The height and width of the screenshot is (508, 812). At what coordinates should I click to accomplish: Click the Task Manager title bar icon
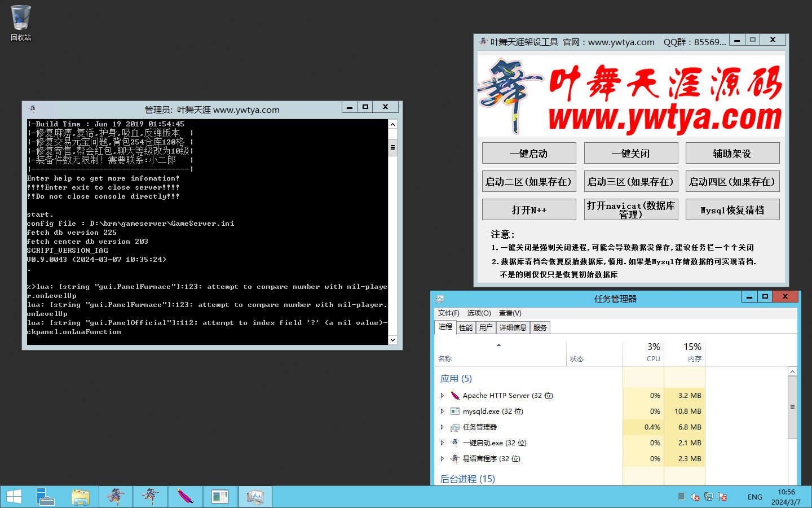click(x=440, y=299)
